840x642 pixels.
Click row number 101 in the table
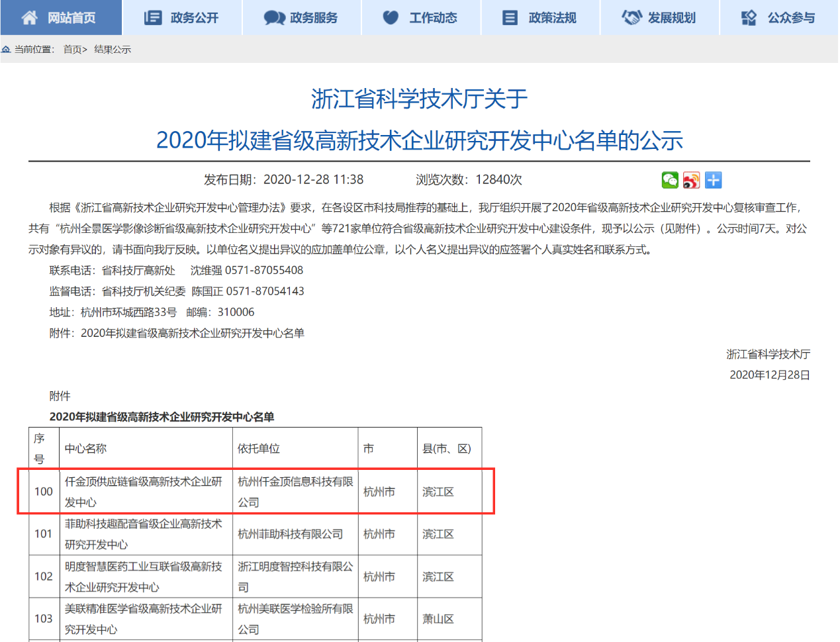44,534
